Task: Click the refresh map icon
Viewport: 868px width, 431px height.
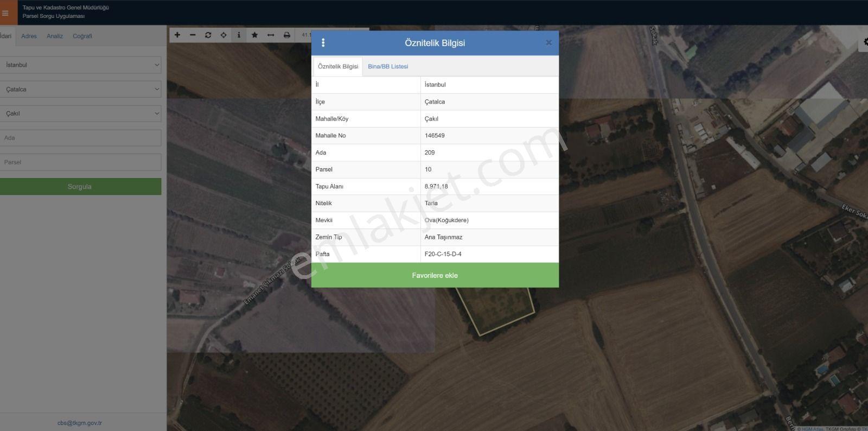Action: 208,35
